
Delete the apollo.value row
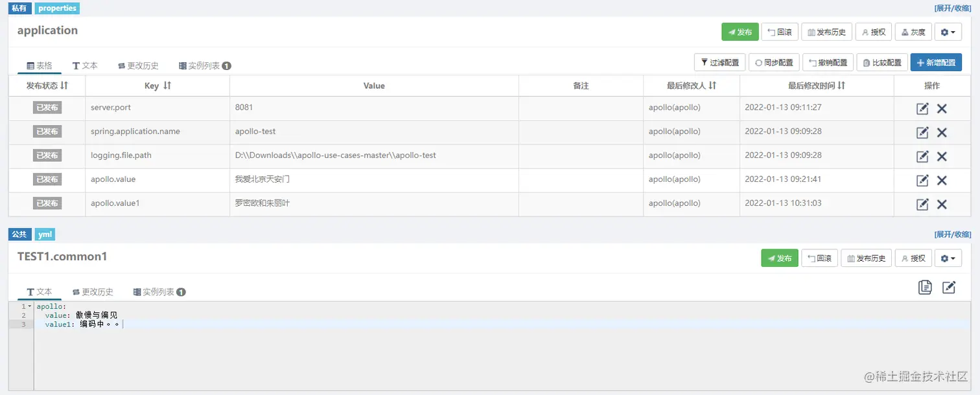[x=942, y=181]
